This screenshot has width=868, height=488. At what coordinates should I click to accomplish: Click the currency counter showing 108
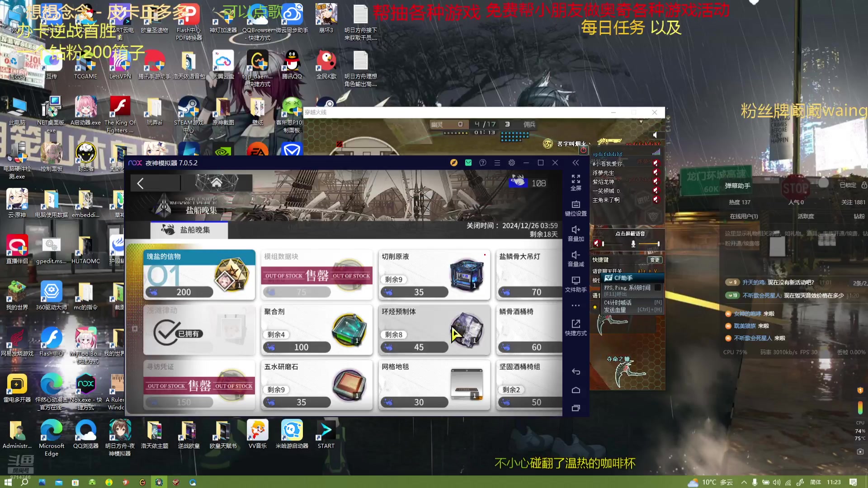click(528, 183)
